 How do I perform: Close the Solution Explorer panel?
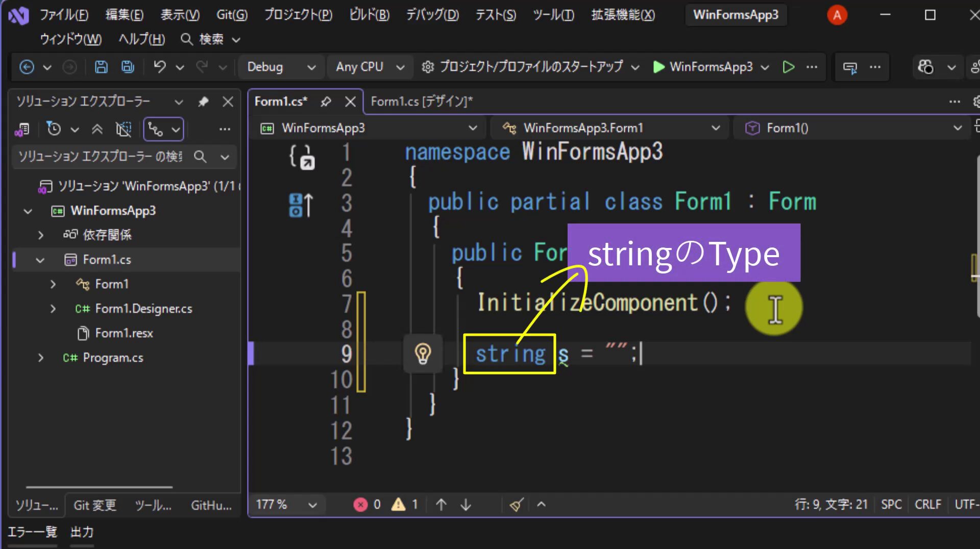(228, 102)
